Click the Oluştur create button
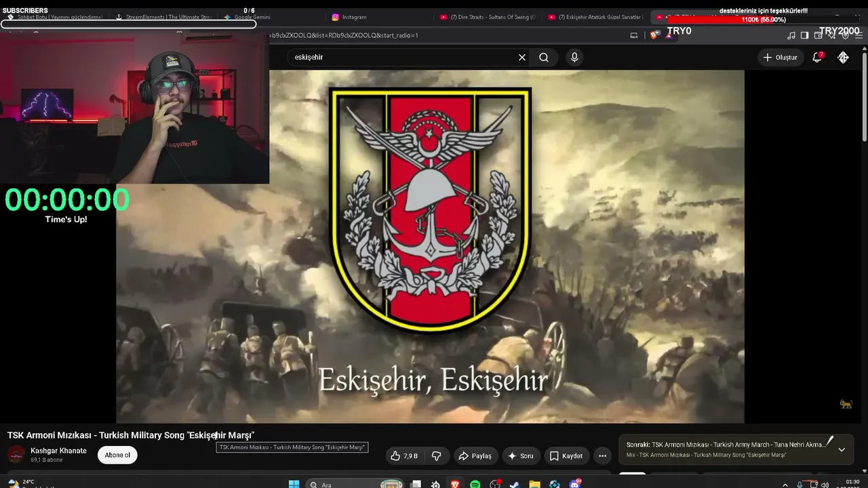The image size is (868, 488). click(781, 58)
